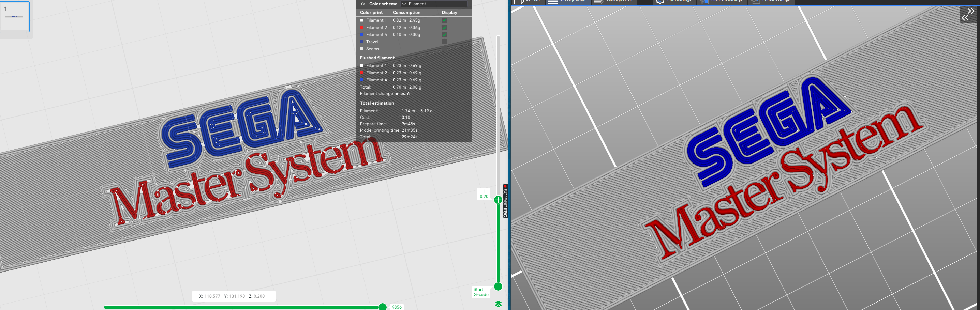Click the 'Model printing time: 21m35s' value

(x=409, y=130)
